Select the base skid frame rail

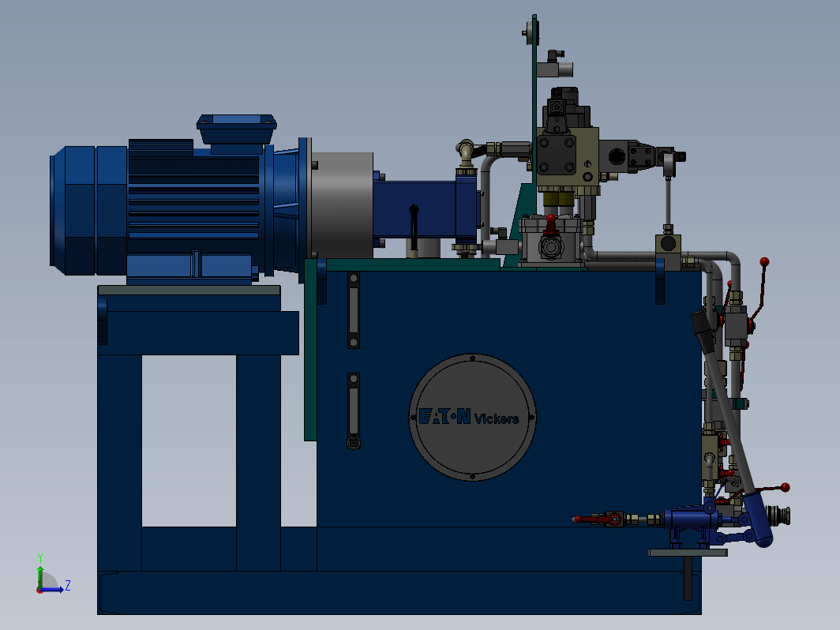(x=399, y=592)
